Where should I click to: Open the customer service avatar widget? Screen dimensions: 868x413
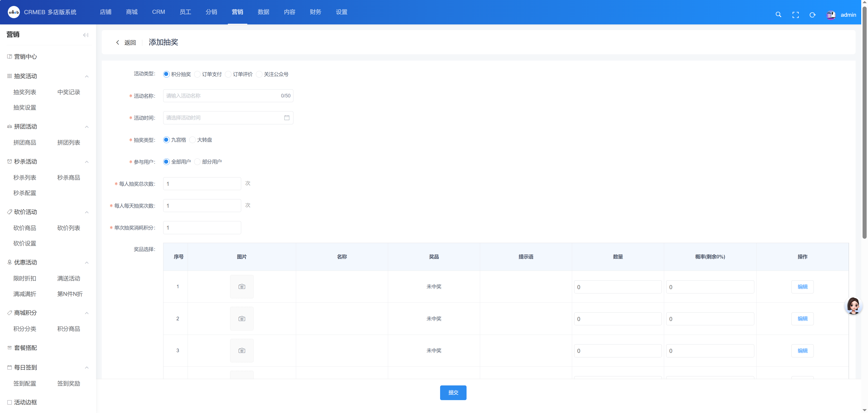(x=853, y=306)
